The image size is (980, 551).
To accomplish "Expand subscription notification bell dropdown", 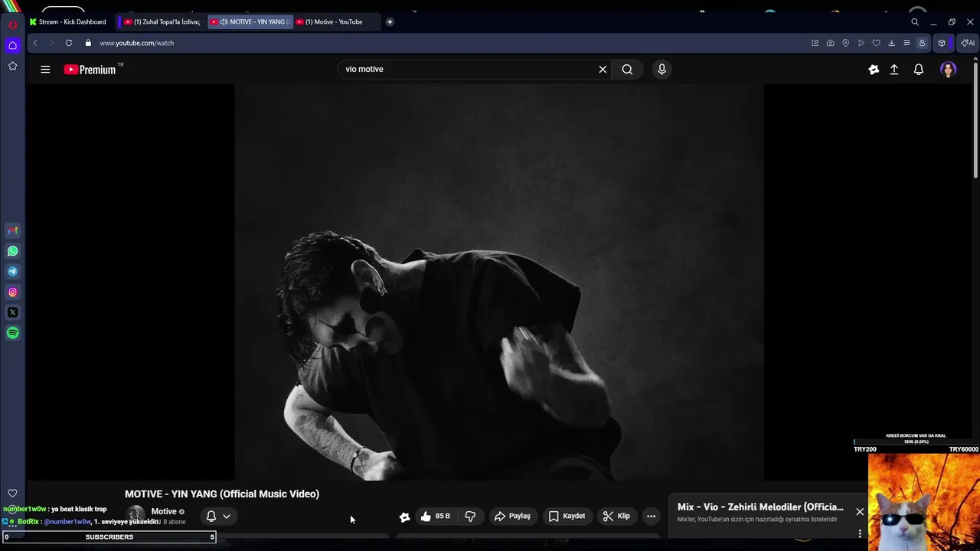I will click(218, 517).
